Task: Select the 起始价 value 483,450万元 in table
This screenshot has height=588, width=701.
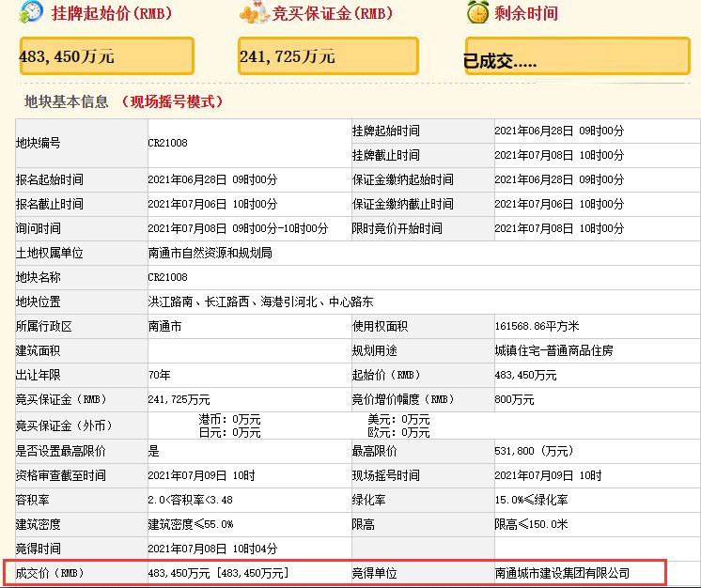Action: point(526,375)
